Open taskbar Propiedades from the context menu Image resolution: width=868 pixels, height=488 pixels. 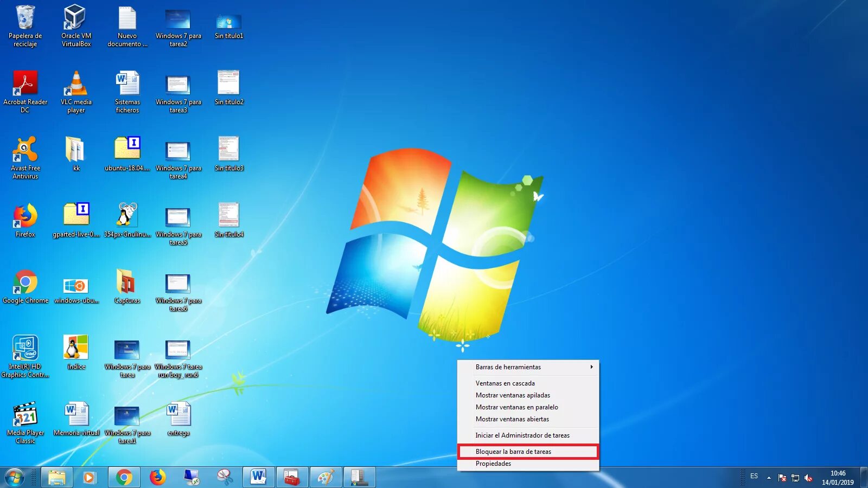coord(528,464)
